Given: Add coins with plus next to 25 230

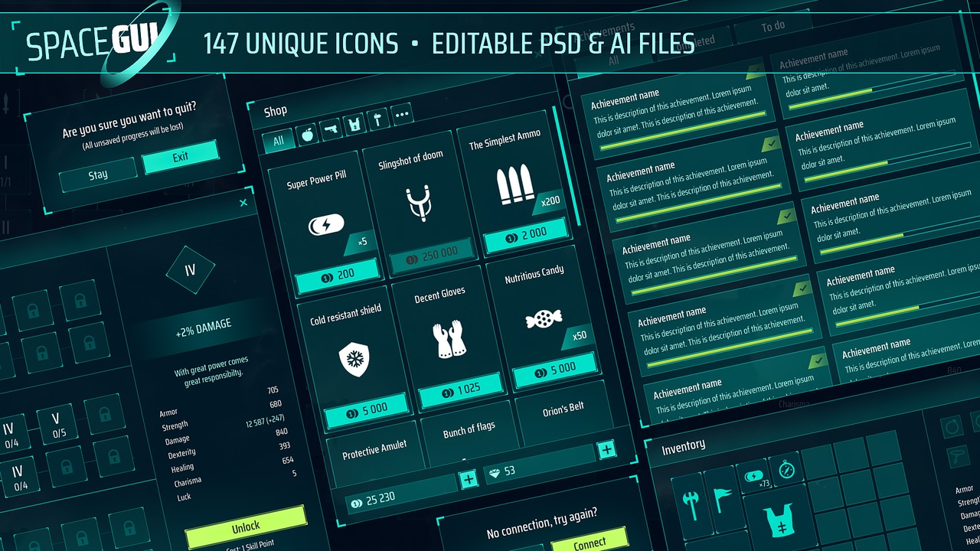Looking at the screenshot, I should pyautogui.click(x=469, y=480).
